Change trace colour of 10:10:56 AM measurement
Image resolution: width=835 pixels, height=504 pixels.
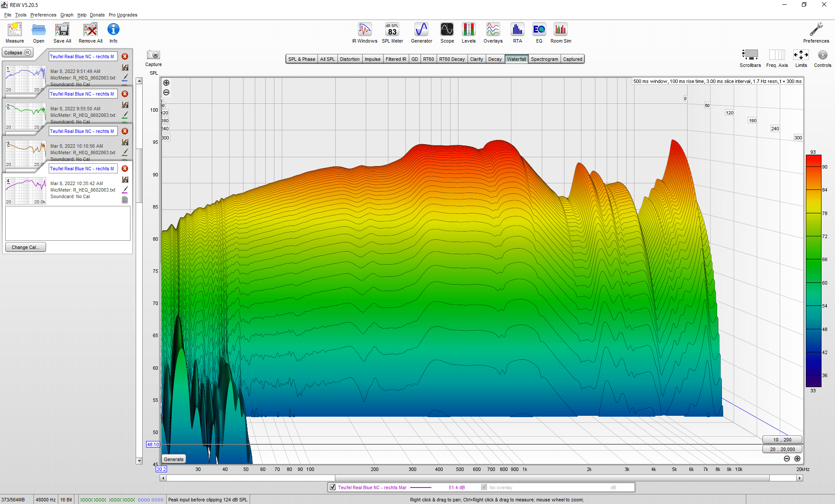coord(125,152)
